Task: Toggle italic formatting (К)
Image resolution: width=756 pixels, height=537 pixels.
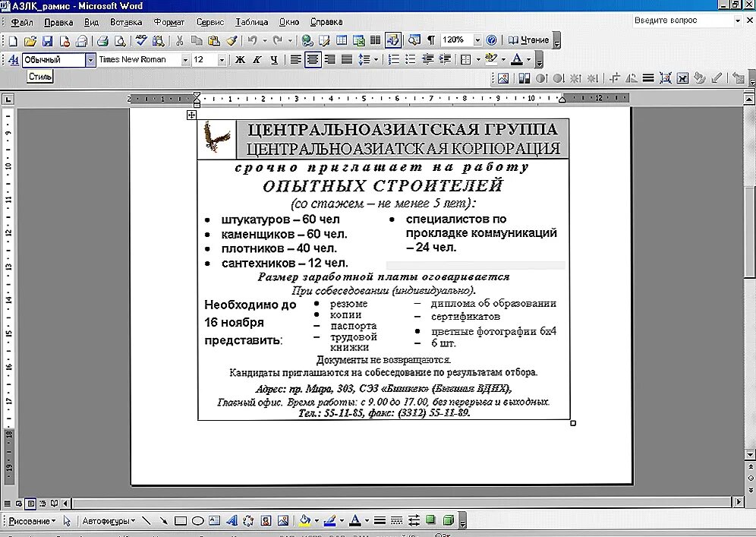Action: 257,60
